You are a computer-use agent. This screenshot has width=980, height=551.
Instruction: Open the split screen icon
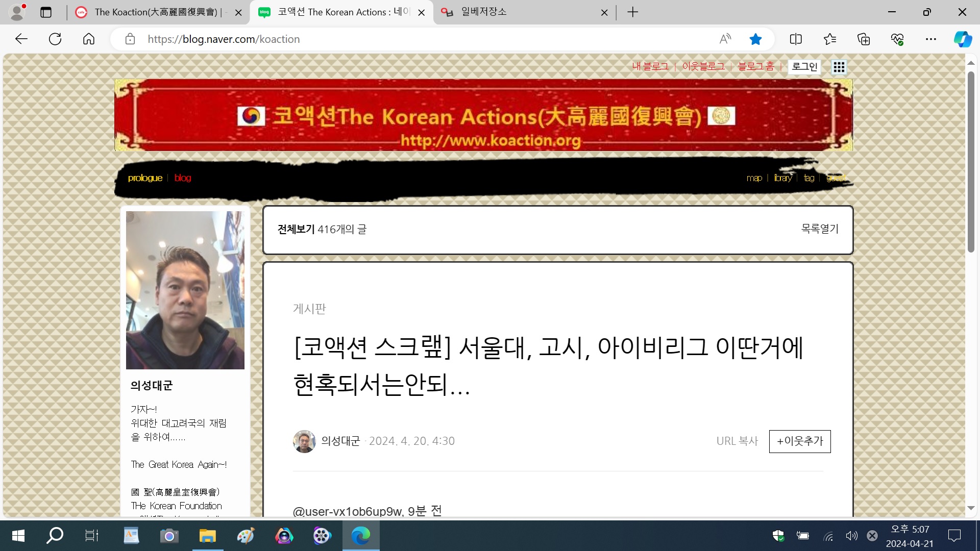click(796, 39)
